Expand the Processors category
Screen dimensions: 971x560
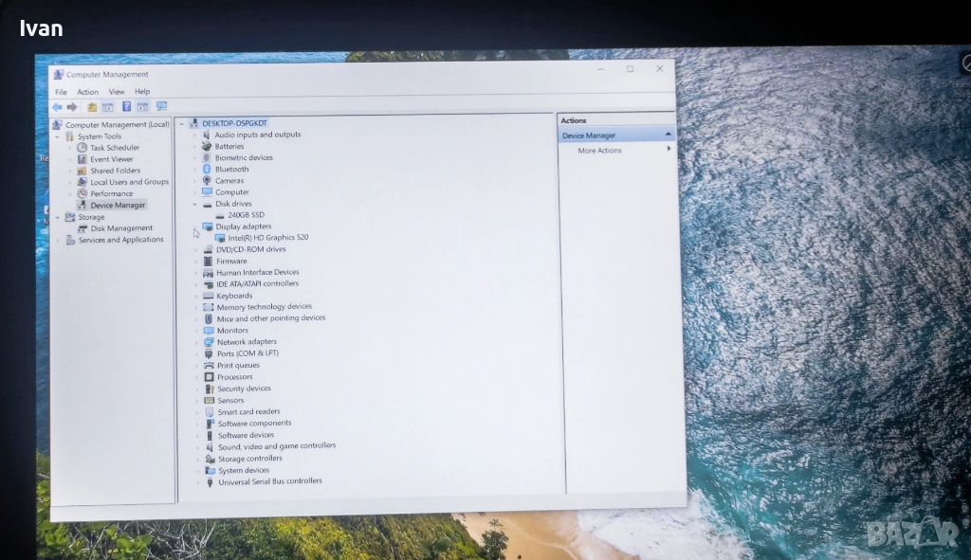(x=196, y=377)
